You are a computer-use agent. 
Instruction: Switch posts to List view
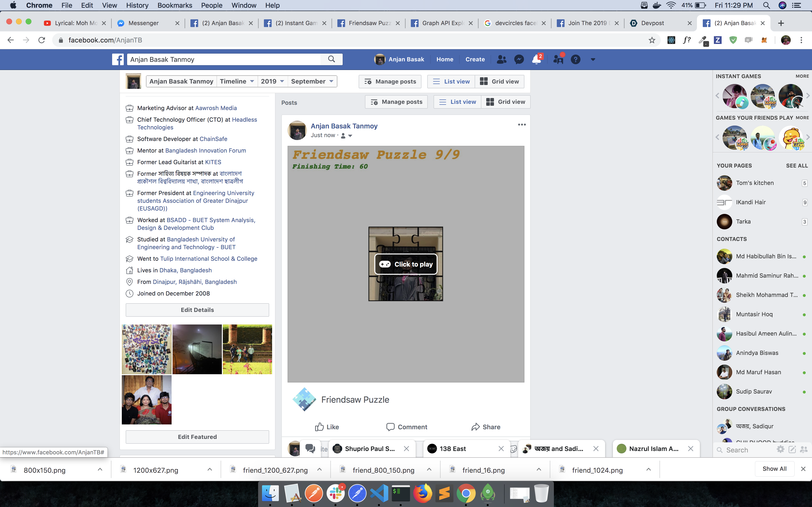(457, 102)
